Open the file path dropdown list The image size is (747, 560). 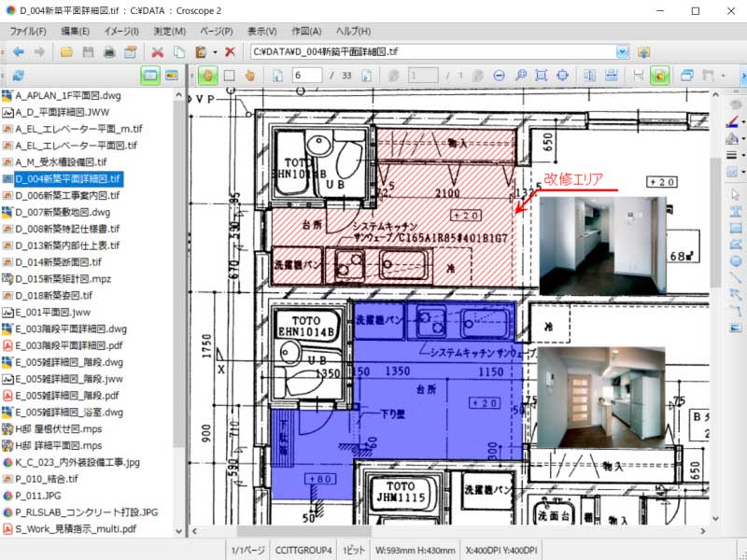click(x=622, y=52)
